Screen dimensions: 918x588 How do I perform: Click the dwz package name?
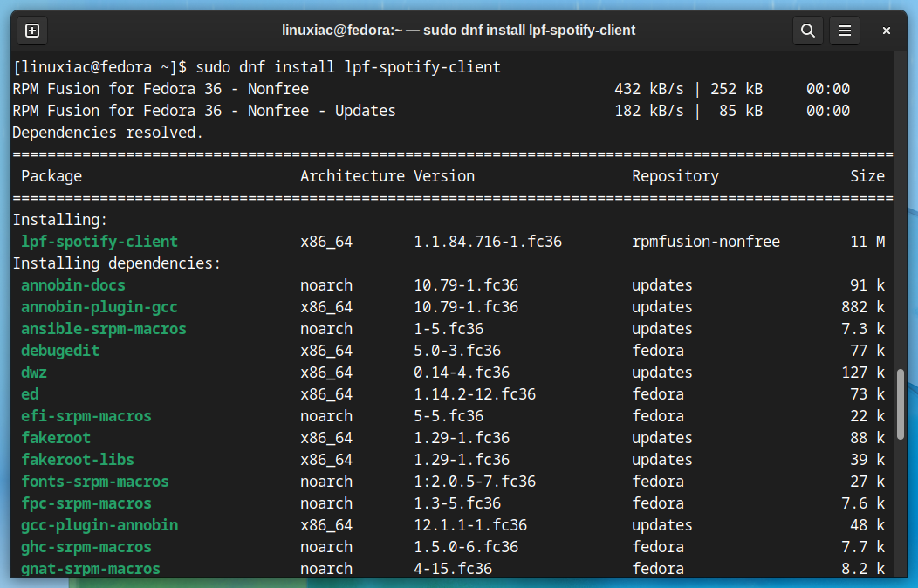[x=34, y=373]
